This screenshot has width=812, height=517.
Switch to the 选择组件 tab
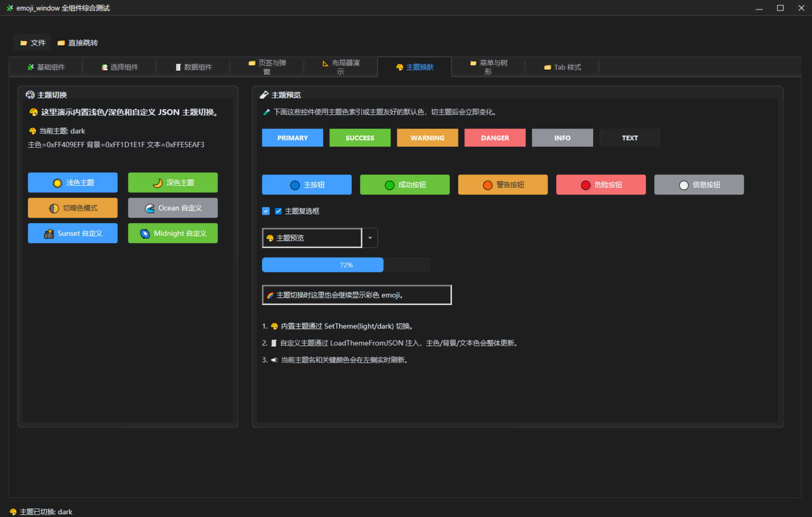click(x=120, y=67)
